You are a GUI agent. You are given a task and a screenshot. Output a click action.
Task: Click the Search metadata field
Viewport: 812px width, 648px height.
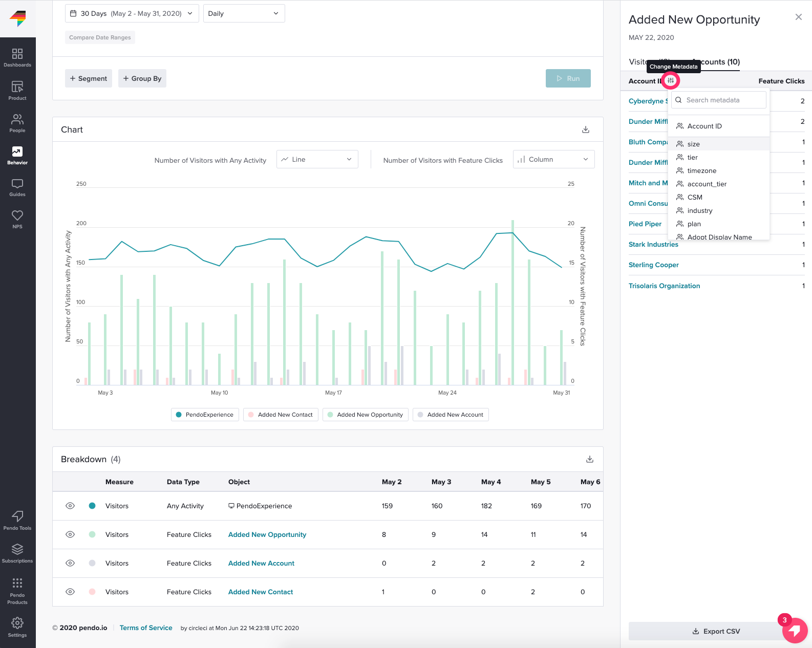pyautogui.click(x=719, y=100)
